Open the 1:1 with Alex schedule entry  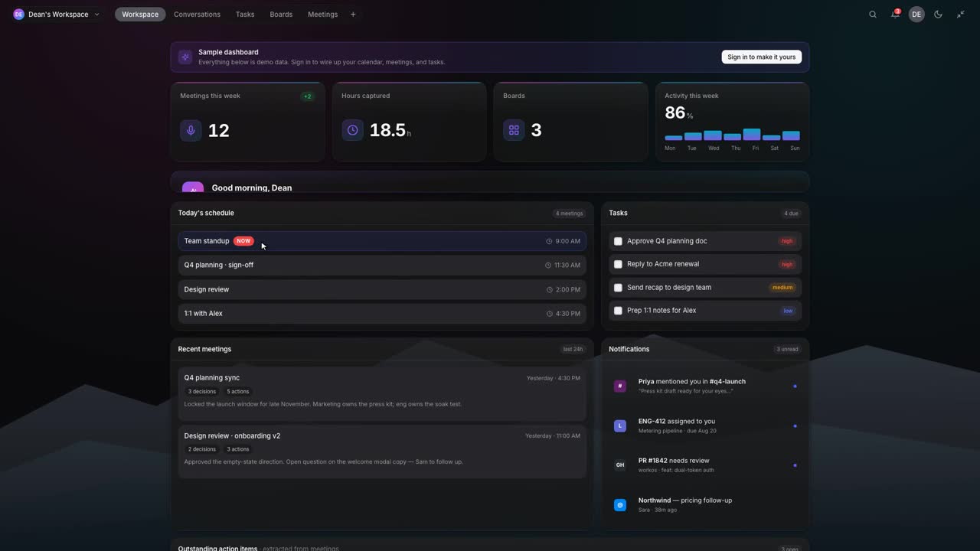[x=382, y=313]
